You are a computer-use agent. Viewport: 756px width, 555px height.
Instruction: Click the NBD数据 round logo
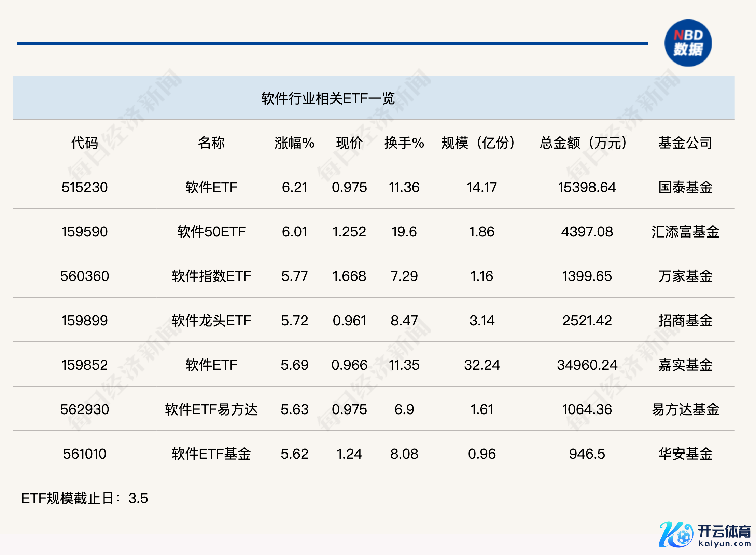pos(688,43)
